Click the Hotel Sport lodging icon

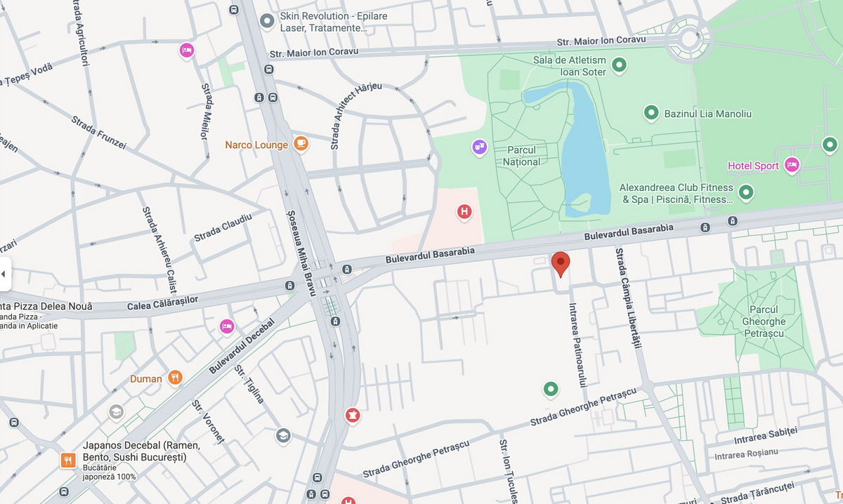[x=792, y=165]
